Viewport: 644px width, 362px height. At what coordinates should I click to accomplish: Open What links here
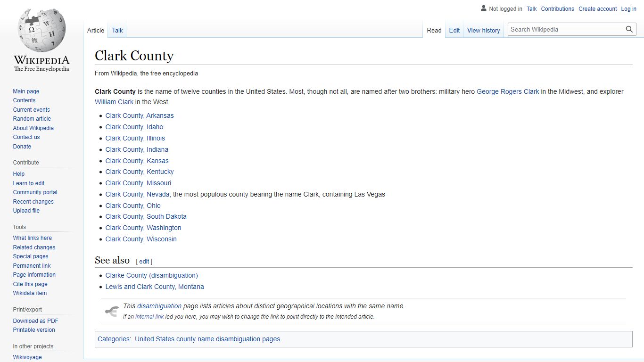(33, 238)
